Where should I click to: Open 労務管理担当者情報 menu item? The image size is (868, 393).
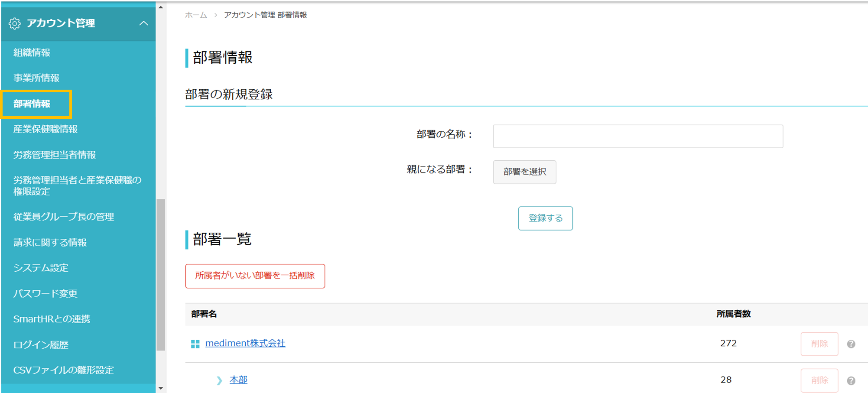[x=55, y=155]
